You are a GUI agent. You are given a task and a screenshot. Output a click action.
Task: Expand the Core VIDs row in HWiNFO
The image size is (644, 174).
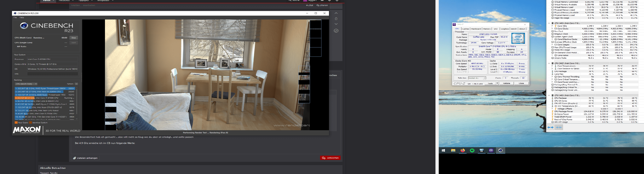[552, 26]
